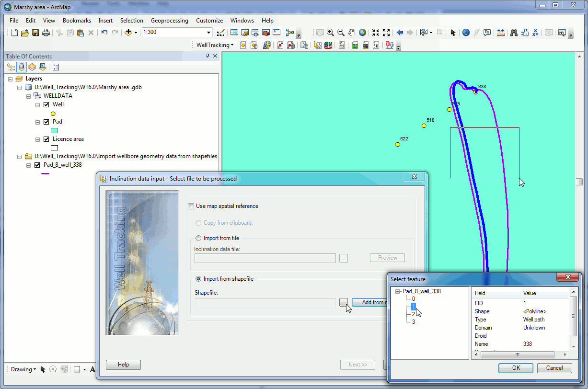
Task: Click the Fixed Zoom Out icon
Action: [x=386, y=33]
